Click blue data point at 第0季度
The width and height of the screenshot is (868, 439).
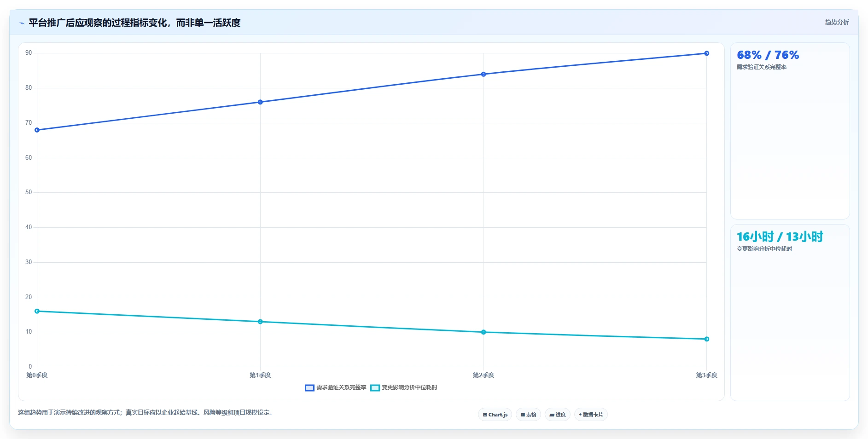tap(37, 130)
